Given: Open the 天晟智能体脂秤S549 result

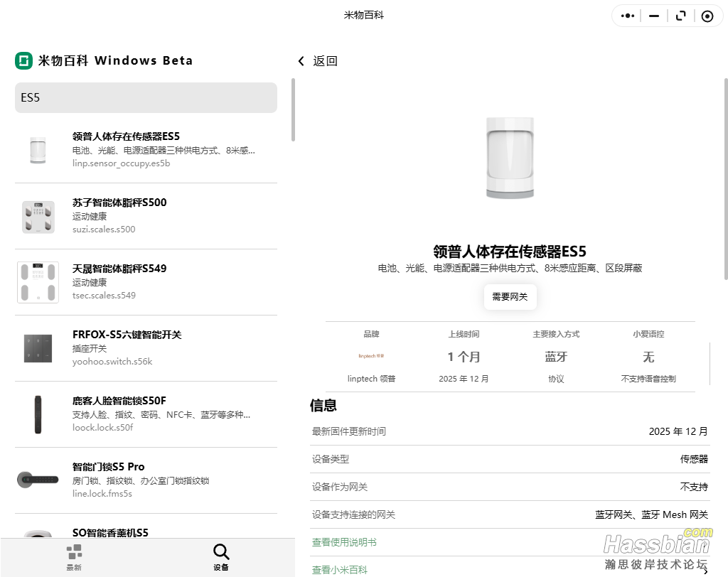Looking at the screenshot, I should 146,281.
